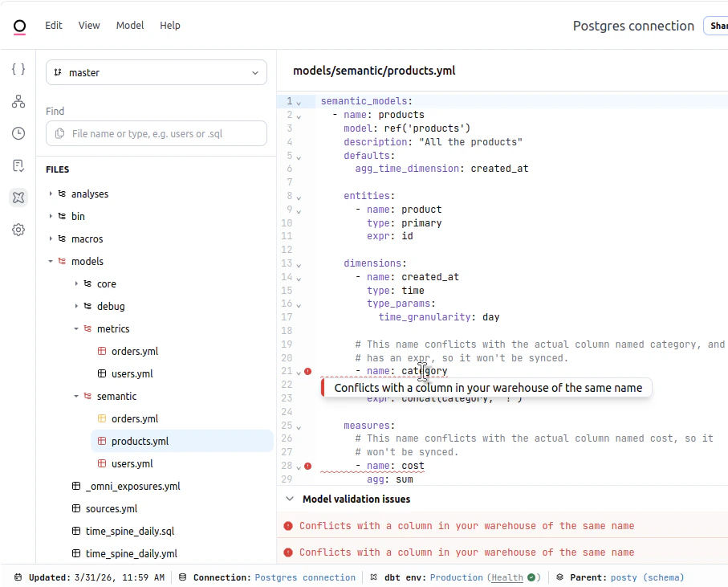Click sources.yml file icon
The height and width of the screenshot is (587, 728).
click(76, 508)
